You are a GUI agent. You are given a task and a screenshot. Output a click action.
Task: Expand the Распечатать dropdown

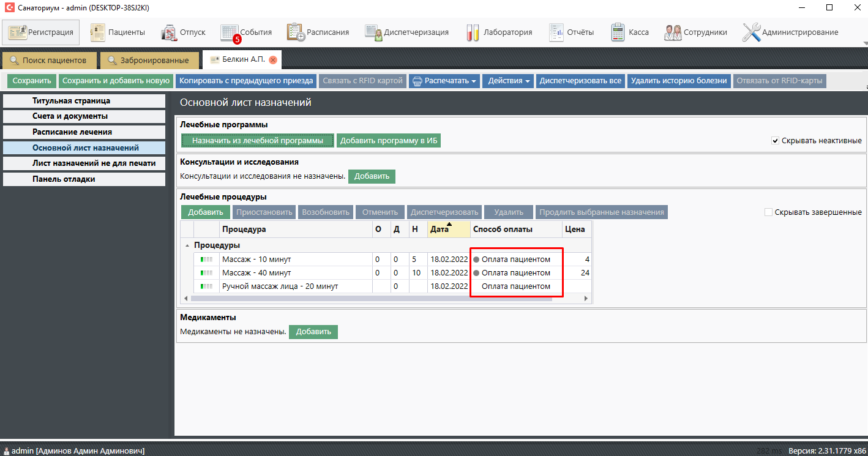click(x=443, y=81)
